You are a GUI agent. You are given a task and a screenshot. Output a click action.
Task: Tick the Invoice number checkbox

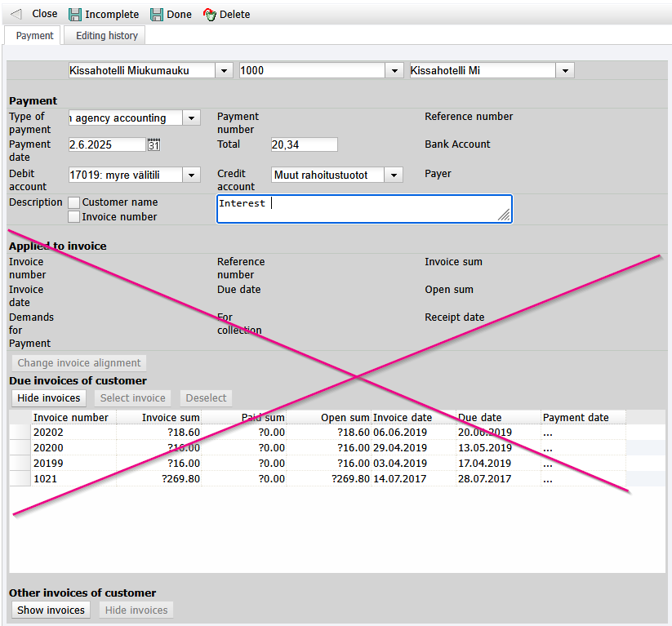pos(74,217)
